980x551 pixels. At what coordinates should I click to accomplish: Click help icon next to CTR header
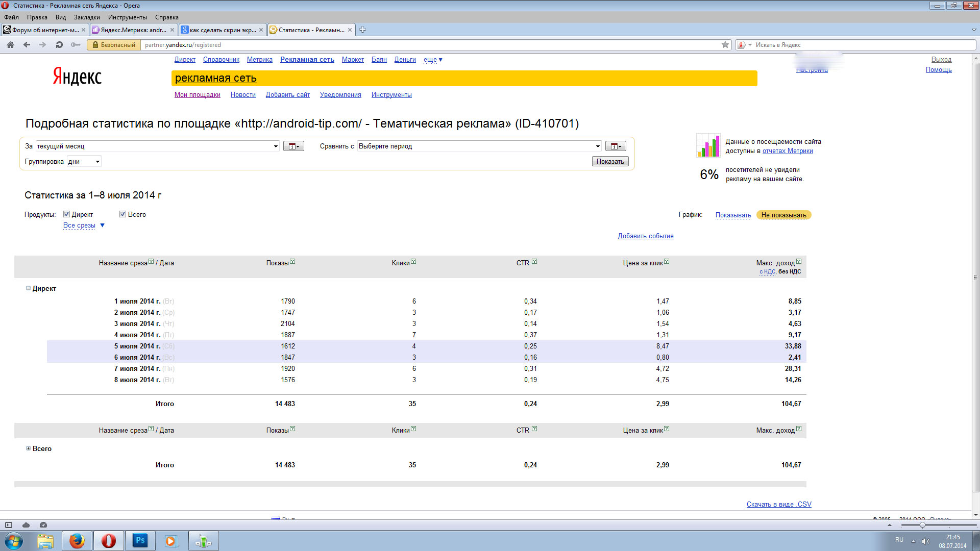(534, 262)
